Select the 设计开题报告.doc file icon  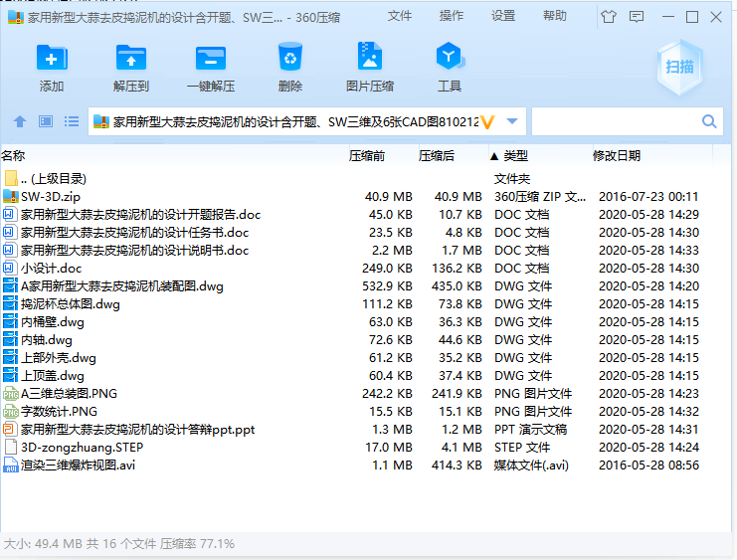(9, 215)
